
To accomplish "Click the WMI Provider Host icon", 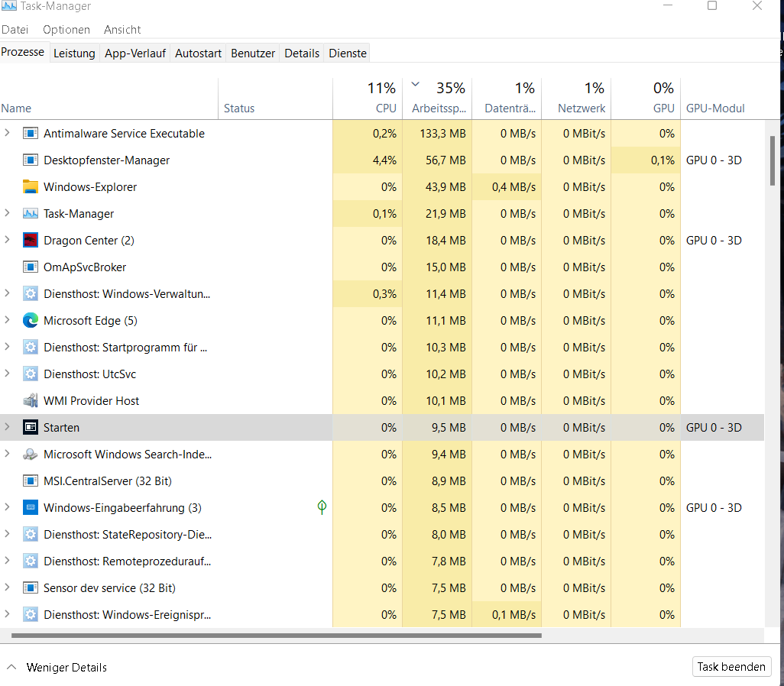I will (31, 401).
